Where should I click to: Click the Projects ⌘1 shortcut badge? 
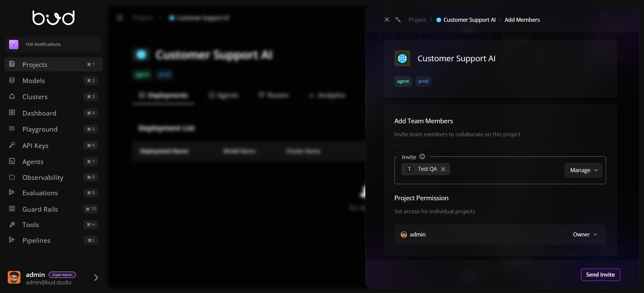pyautogui.click(x=91, y=64)
